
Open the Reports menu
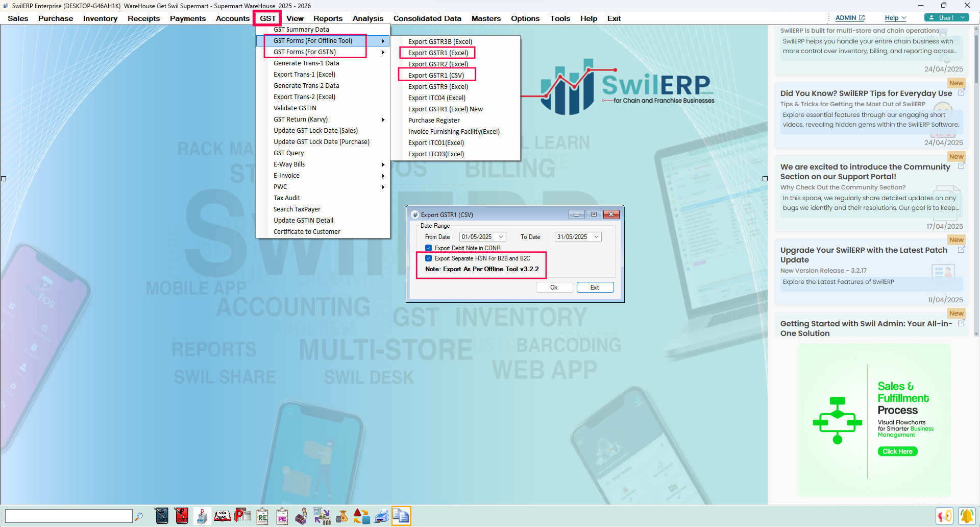pyautogui.click(x=328, y=18)
